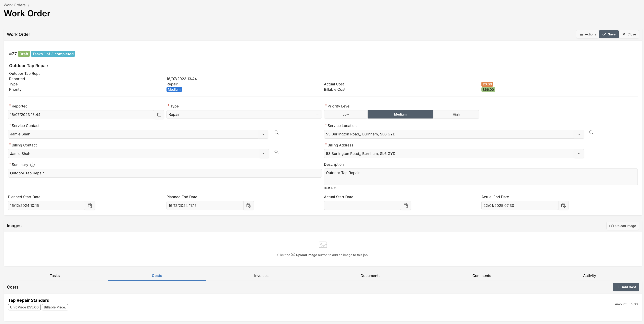
Task: Search for a Billing Contact
Action: [x=277, y=152]
